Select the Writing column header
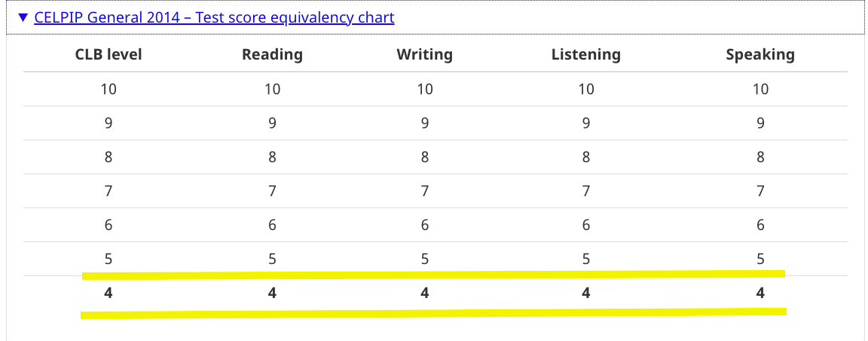This screenshot has width=868, height=341. [x=425, y=54]
